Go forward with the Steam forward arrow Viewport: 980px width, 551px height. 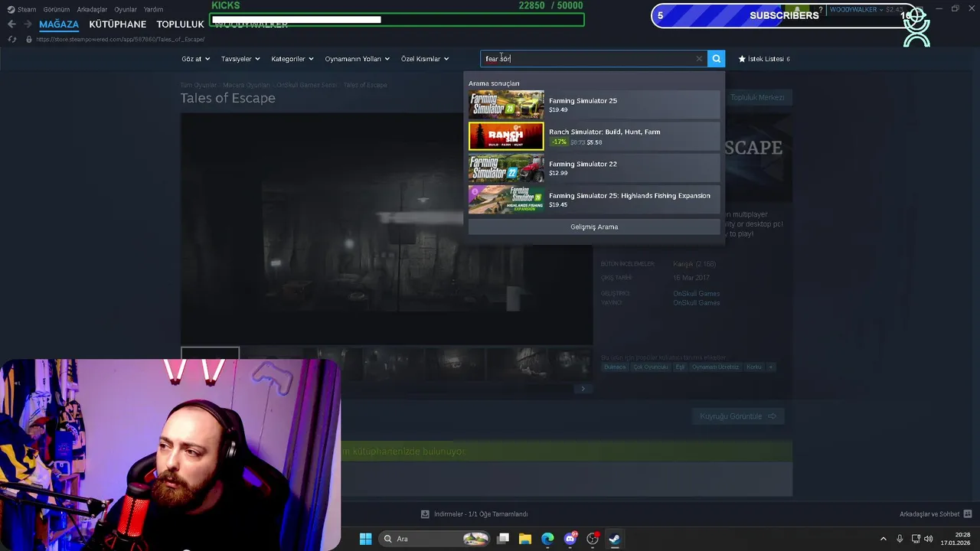point(28,24)
